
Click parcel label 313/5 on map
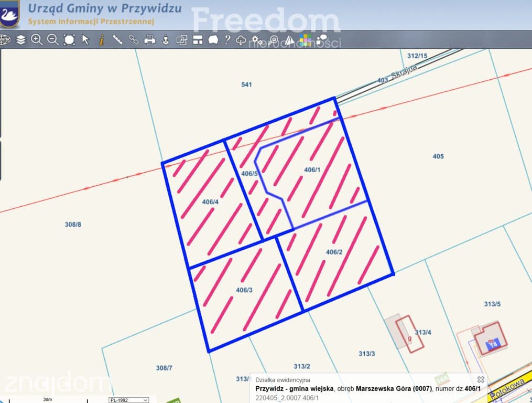pos(492,304)
